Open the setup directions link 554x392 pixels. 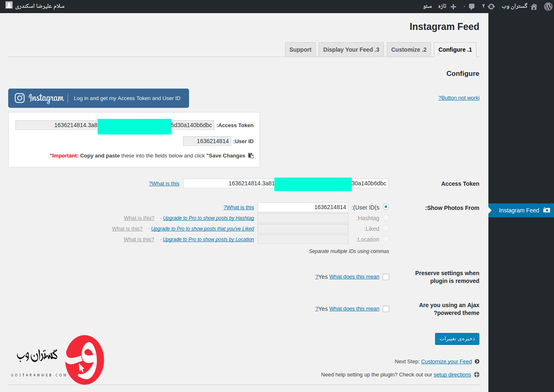pos(452,375)
